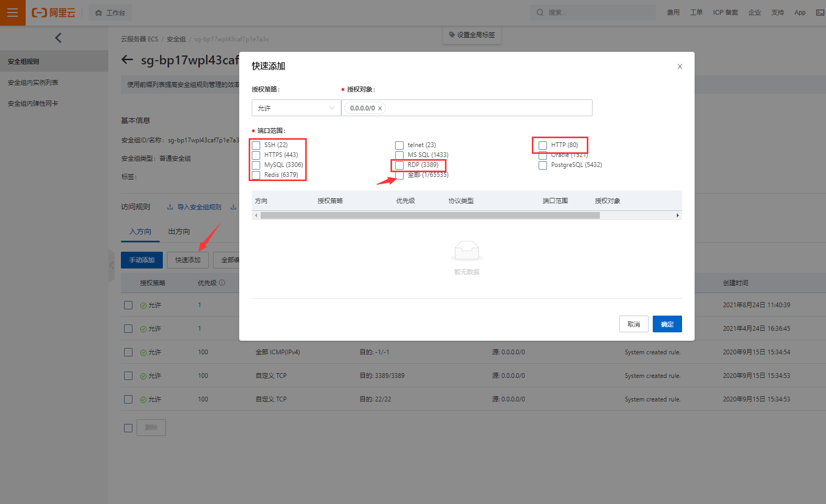This screenshot has width=826, height=504.
Task: Click the back arrow beside sg-bp17wpl43caf
Action: point(127,60)
